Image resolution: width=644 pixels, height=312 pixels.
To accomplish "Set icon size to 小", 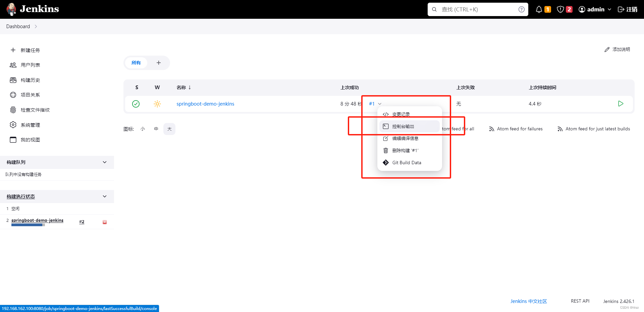I will (x=143, y=129).
